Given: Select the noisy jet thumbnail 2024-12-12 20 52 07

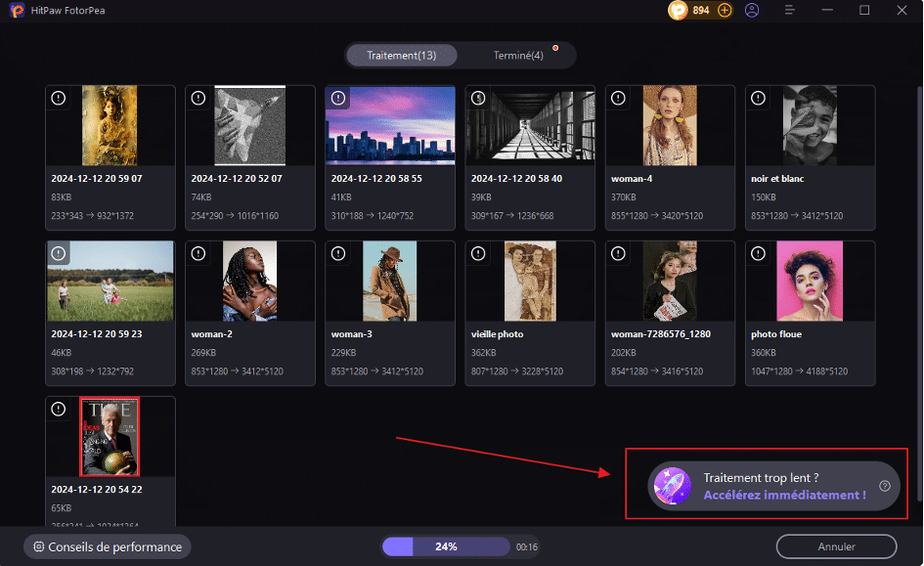Looking at the screenshot, I should click(x=250, y=125).
